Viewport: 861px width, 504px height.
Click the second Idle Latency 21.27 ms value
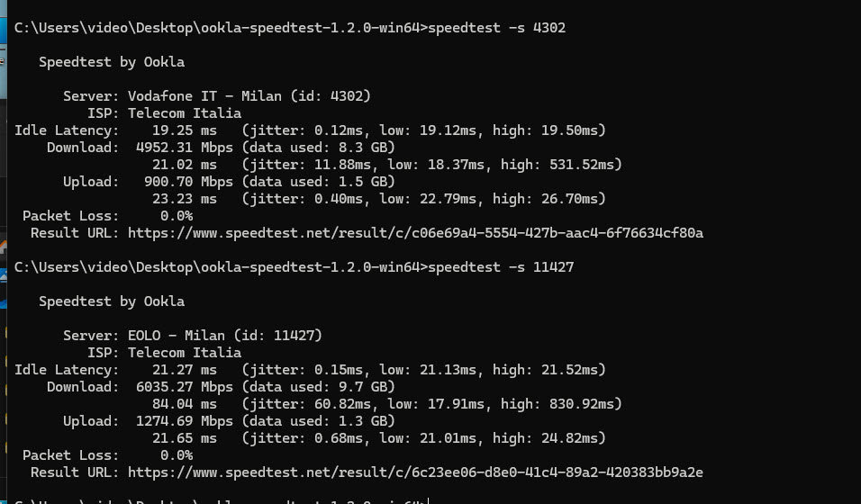point(184,370)
